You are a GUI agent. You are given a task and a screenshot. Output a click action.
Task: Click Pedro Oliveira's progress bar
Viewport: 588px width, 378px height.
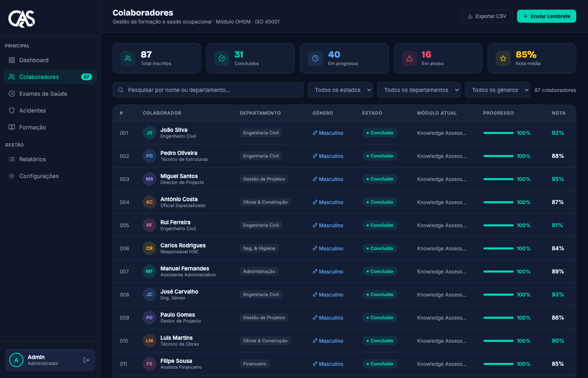[x=498, y=156]
